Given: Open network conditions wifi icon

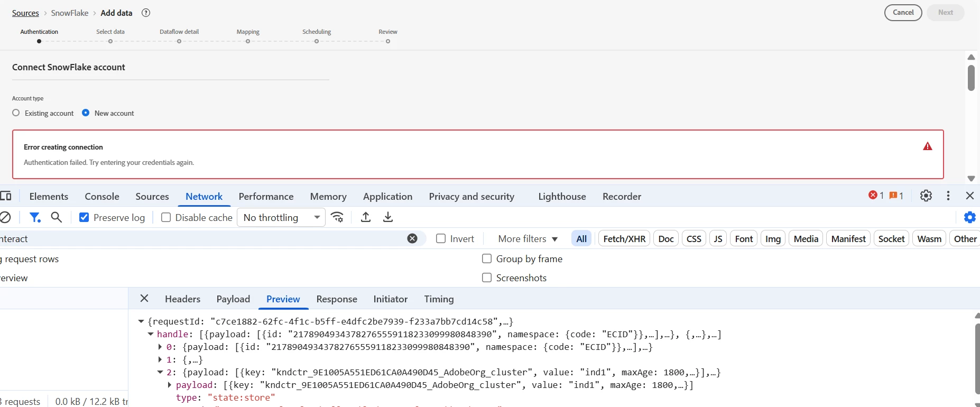Looking at the screenshot, I should click(337, 217).
